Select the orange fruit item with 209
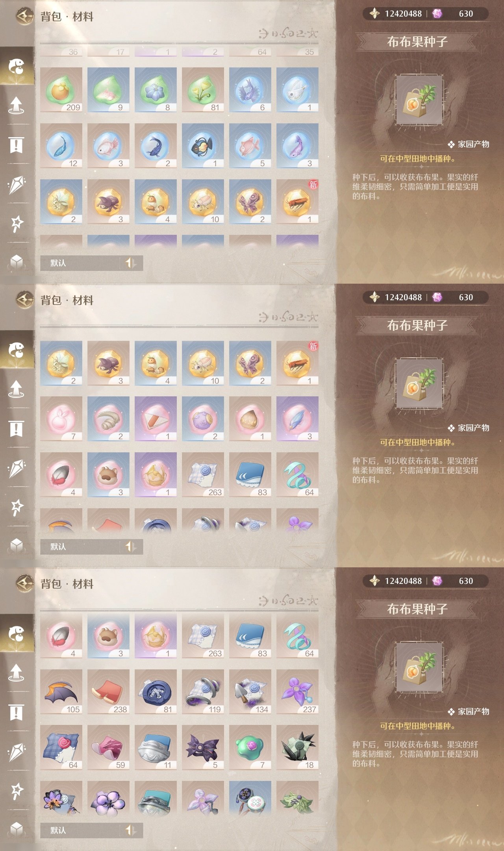The image size is (504, 851). click(x=61, y=89)
